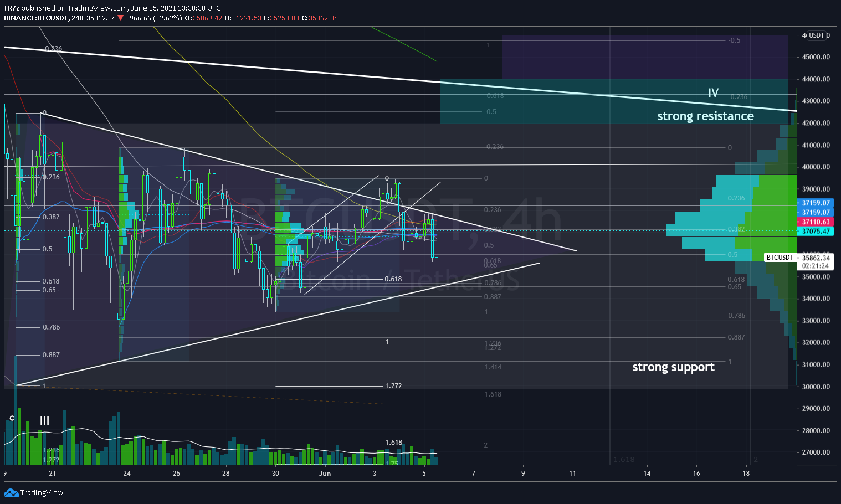Click the 1.414 Fibonacci level label

(x=493, y=367)
